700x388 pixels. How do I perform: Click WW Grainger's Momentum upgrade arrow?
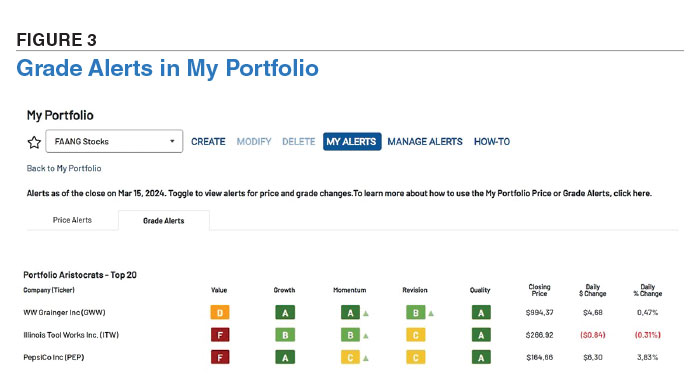(366, 313)
